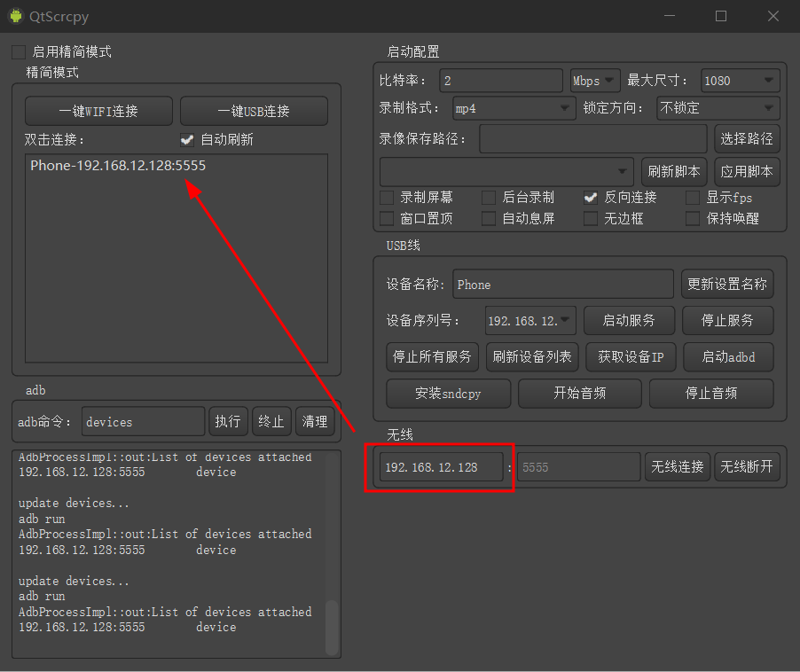The image size is (800, 672).
Task: Open the 录制格式 mp4 dropdown
Action: (514, 108)
